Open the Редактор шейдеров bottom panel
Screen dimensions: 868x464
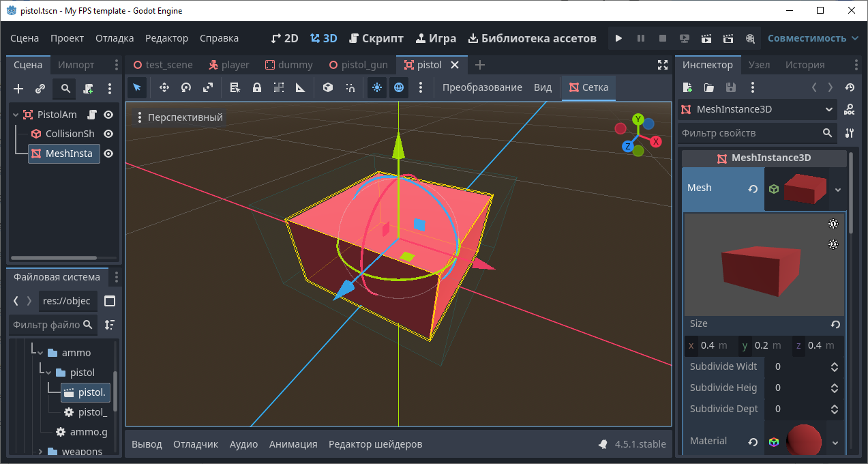tap(375, 444)
